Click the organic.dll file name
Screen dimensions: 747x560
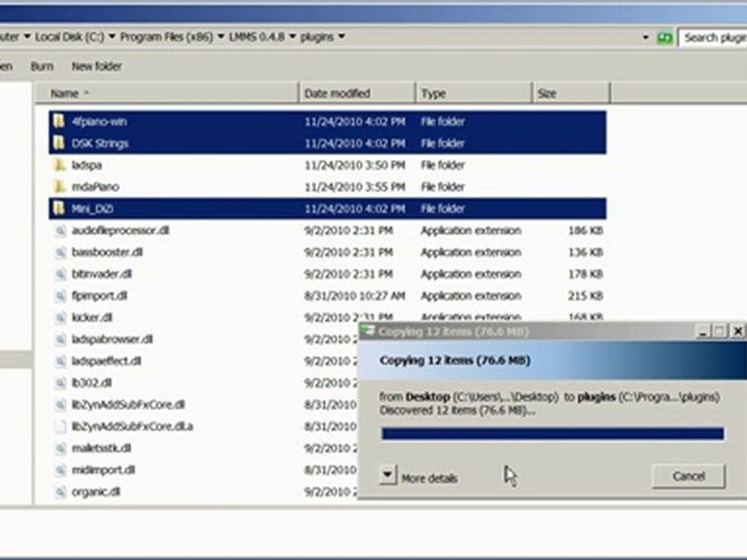click(x=96, y=492)
